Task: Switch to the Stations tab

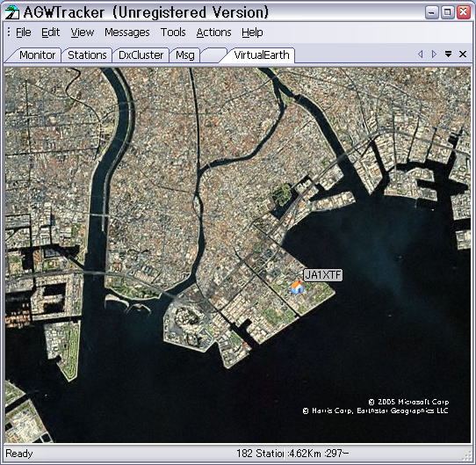Action: click(87, 55)
